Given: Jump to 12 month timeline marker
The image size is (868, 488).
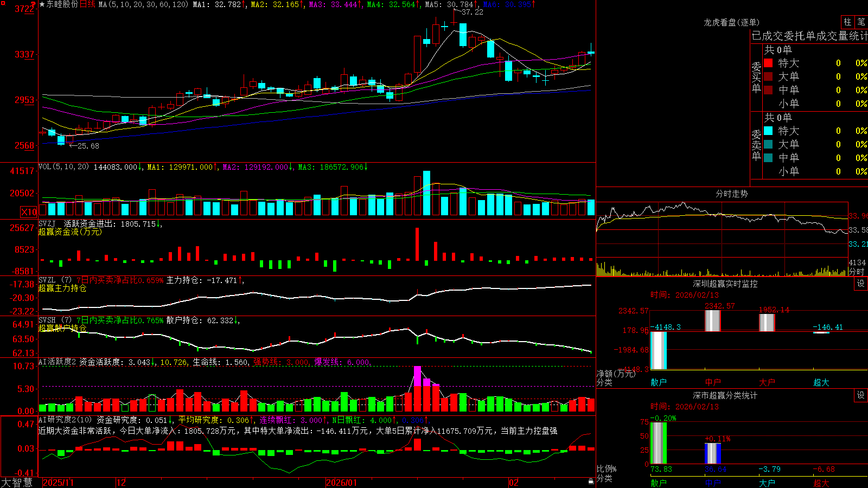Looking at the screenshot, I should [x=121, y=483].
